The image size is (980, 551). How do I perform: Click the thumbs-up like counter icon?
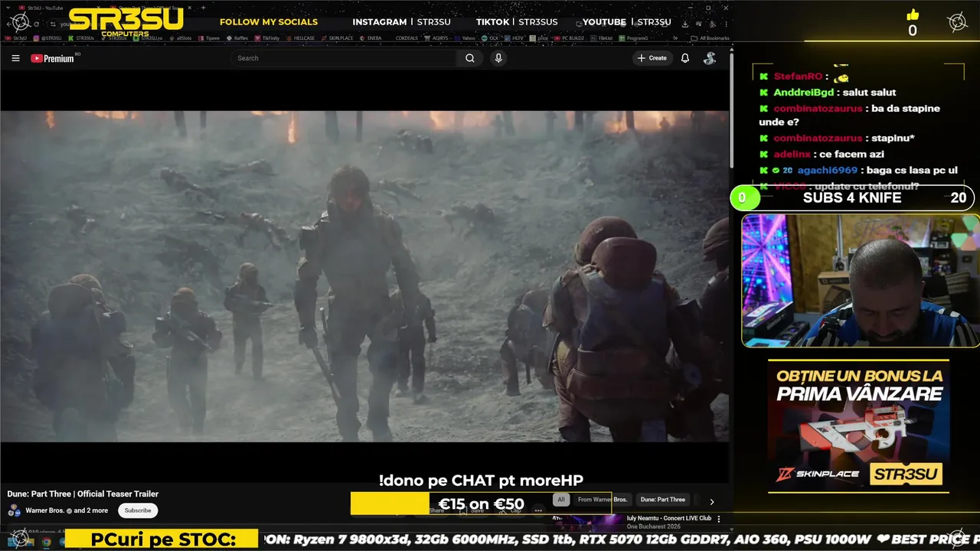(x=912, y=15)
